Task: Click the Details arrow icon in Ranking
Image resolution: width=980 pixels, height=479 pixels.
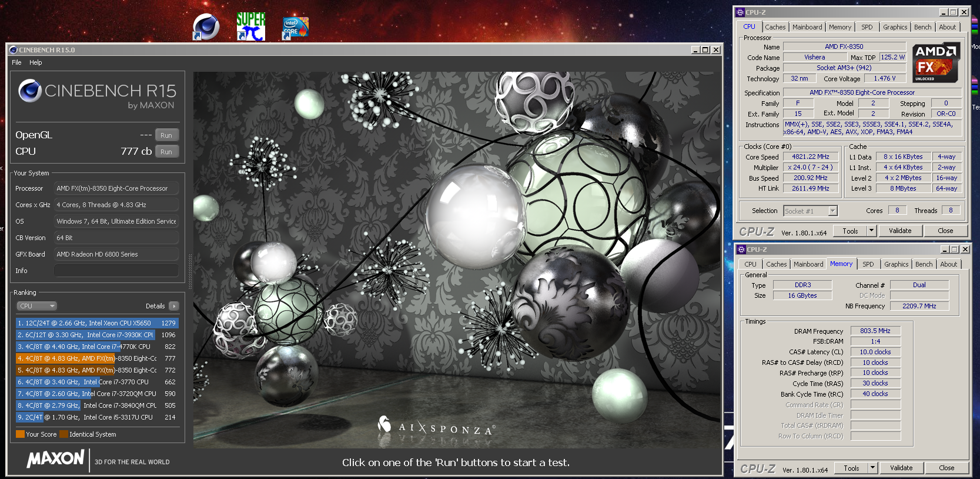Action: pos(174,306)
